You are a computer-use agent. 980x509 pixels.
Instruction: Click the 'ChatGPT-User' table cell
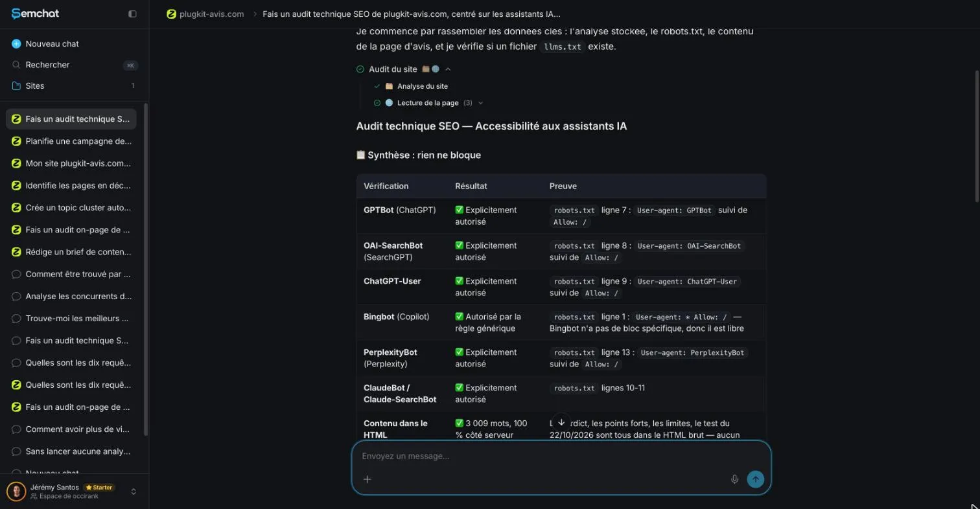click(402, 287)
